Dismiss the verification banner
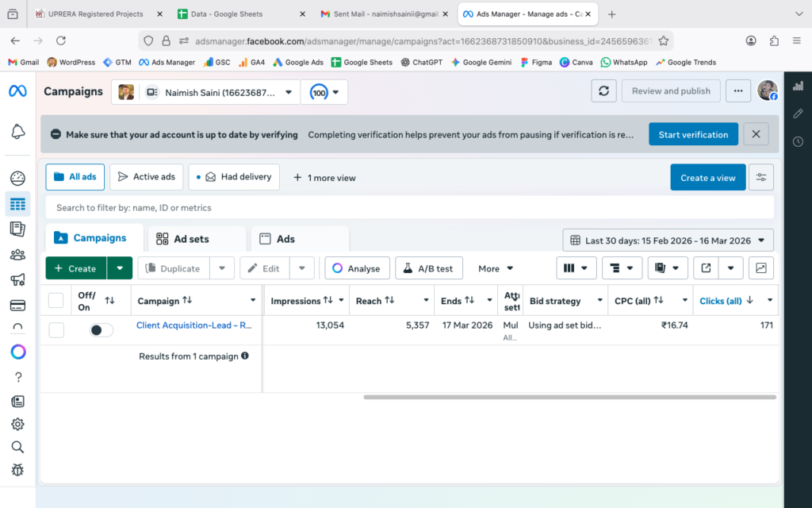The image size is (812, 508). click(x=756, y=134)
